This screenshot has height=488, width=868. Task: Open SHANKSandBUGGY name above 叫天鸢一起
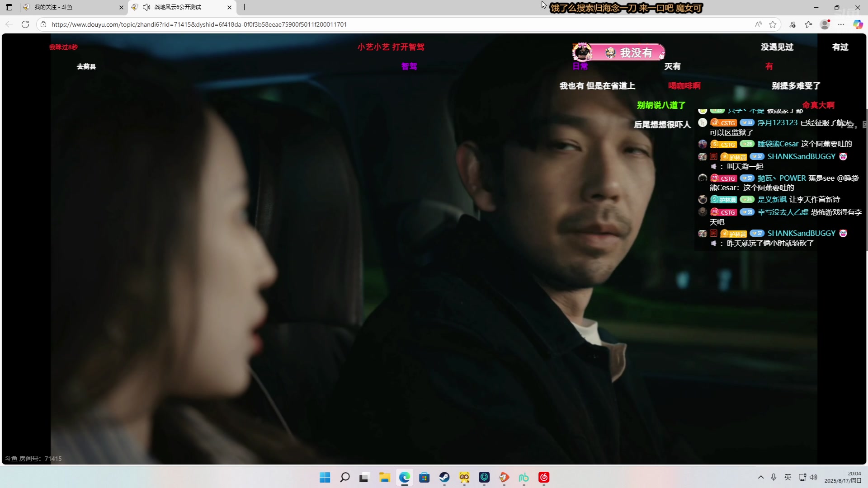click(802, 156)
